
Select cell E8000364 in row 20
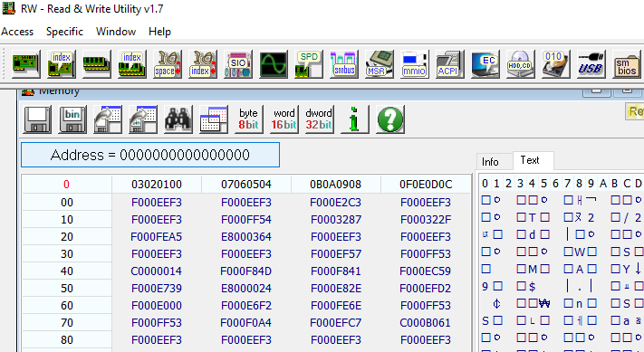pyautogui.click(x=246, y=237)
